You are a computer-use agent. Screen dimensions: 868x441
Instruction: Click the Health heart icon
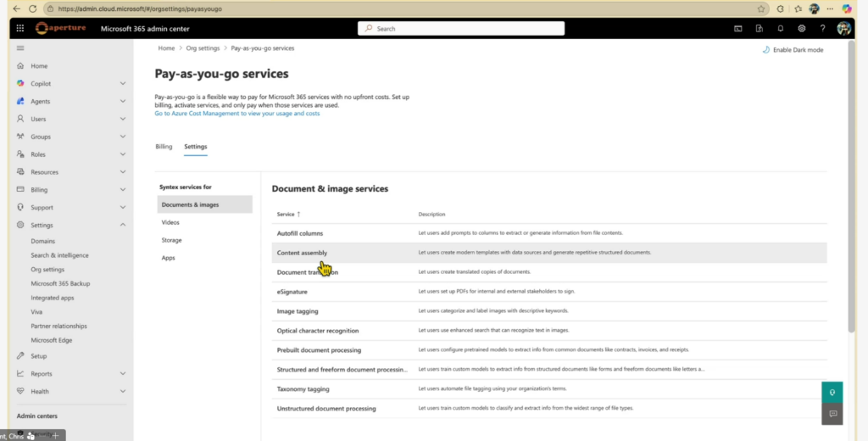click(x=20, y=391)
